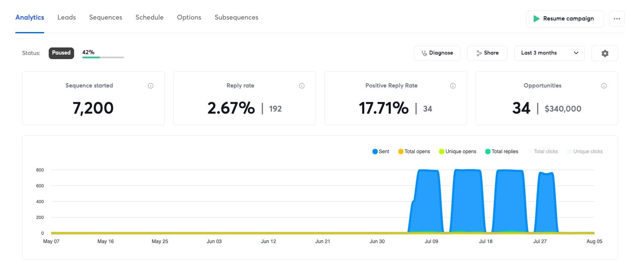Open the Last 3 months dropdown
The image size is (644, 266).
[x=550, y=53]
